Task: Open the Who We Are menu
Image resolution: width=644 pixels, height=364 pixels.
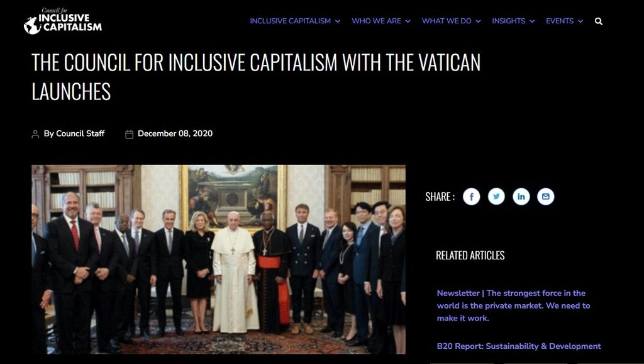Action: [376, 21]
